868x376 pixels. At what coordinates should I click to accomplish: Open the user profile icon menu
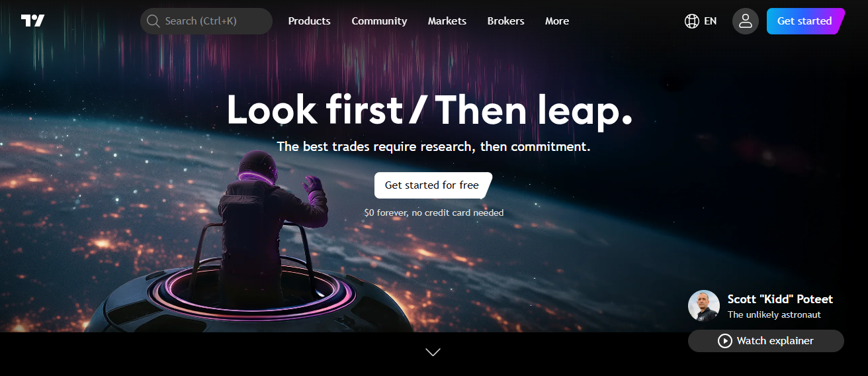746,21
